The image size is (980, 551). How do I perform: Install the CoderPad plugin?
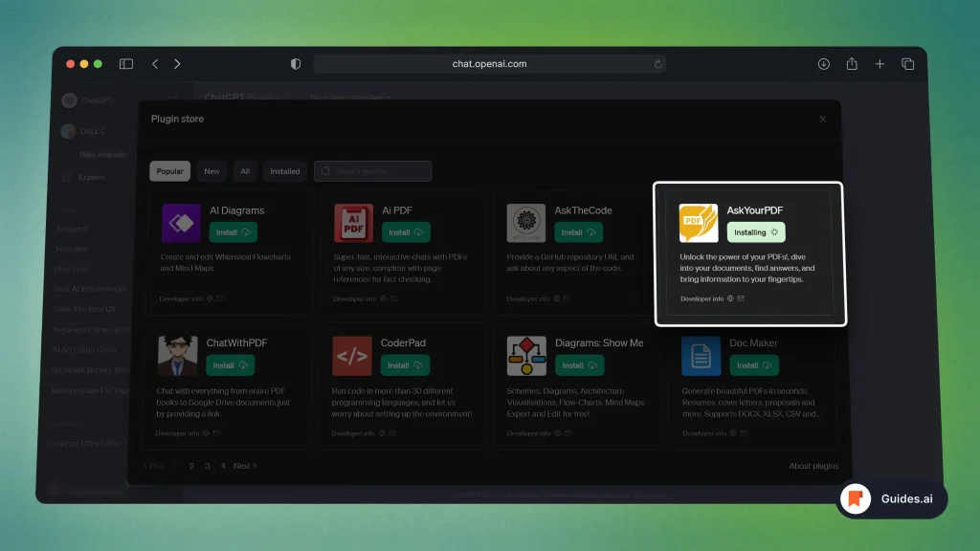[x=405, y=365]
